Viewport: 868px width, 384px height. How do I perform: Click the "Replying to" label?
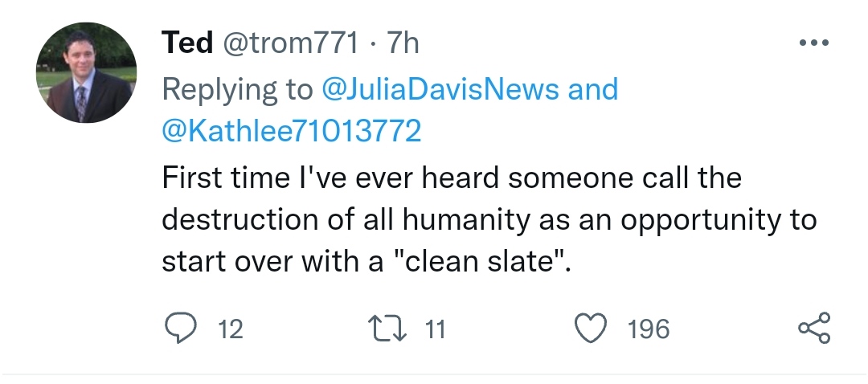pos(237,88)
